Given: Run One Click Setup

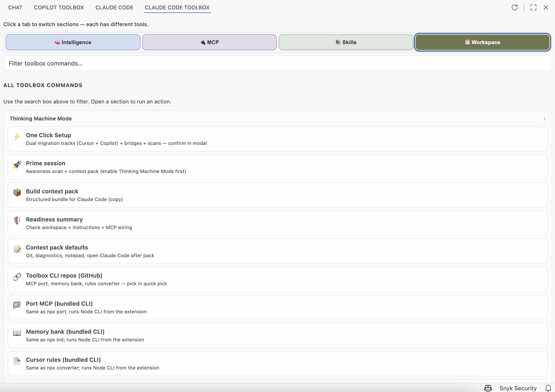Looking at the screenshot, I should click(x=277, y=139).
